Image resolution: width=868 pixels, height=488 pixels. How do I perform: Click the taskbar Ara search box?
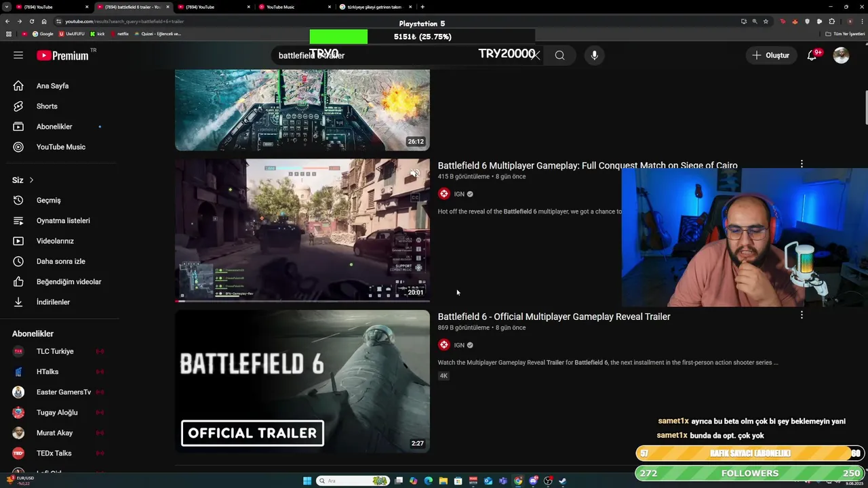[353, 481]
